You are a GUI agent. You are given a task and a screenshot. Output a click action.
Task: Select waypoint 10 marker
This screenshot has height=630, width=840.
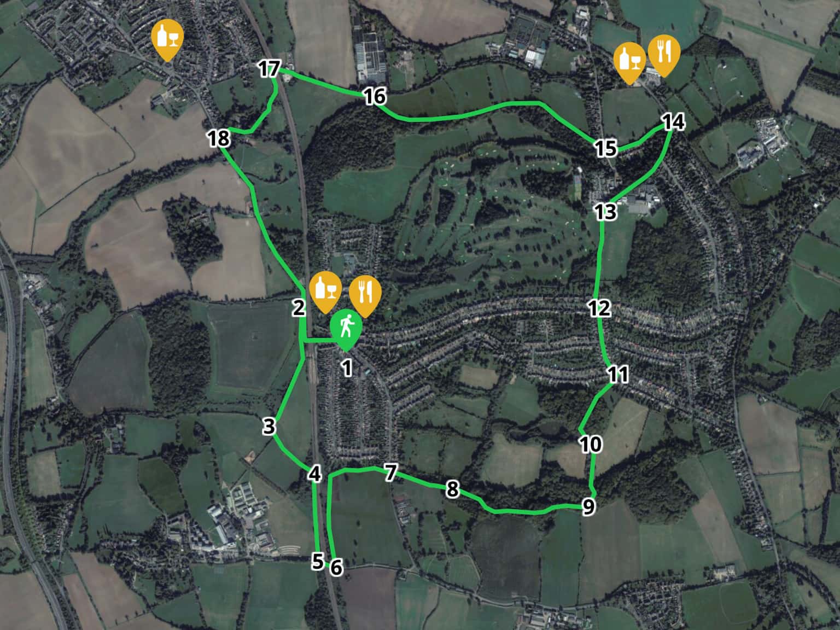click(x=591, y=444)
